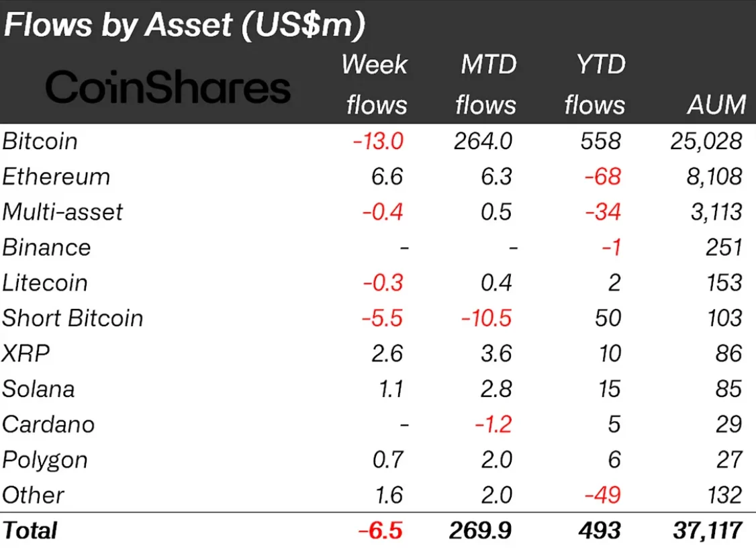The width and height of the screenshot is (756, 552).
Task: Click the Total row label
Action: point(30,531)
